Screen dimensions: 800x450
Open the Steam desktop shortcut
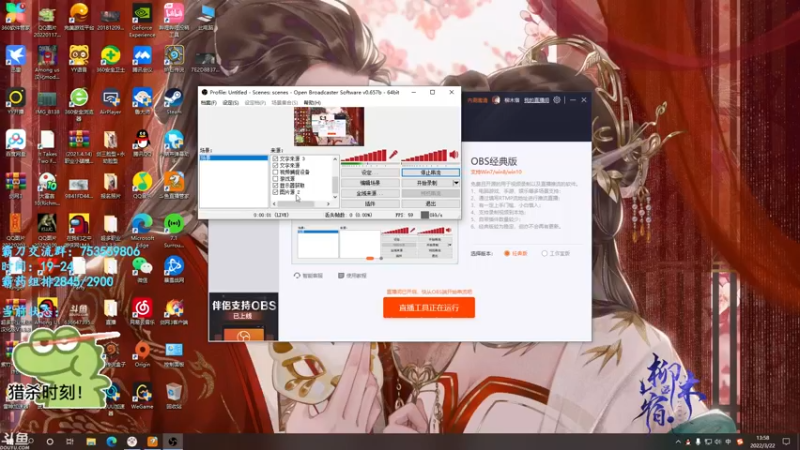click(173, 101)
